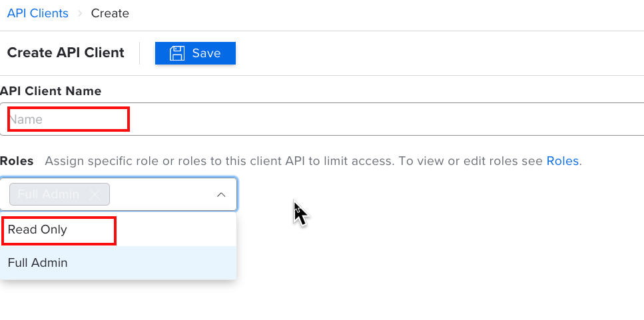Open the Roles link in the description
644x320 pixels.
pos(562,161)
